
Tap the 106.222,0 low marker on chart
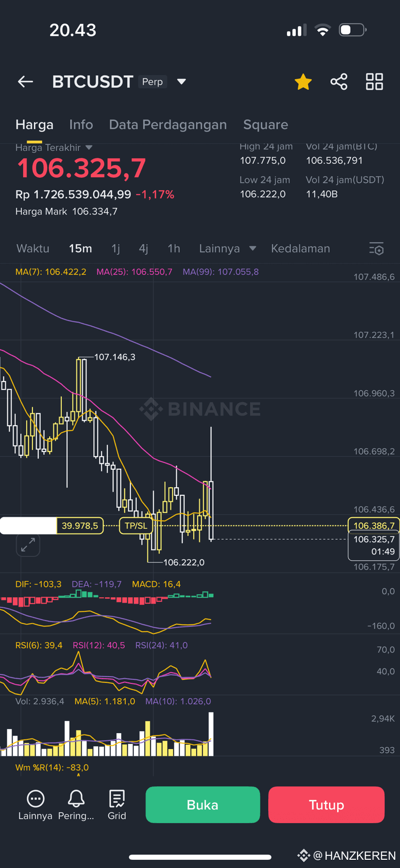184,563
